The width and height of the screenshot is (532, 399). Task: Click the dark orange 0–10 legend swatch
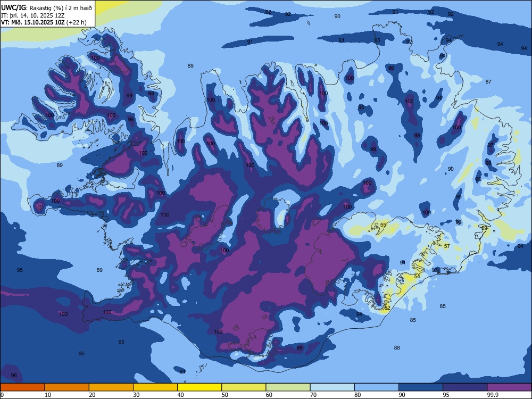[x=22, y=387]
